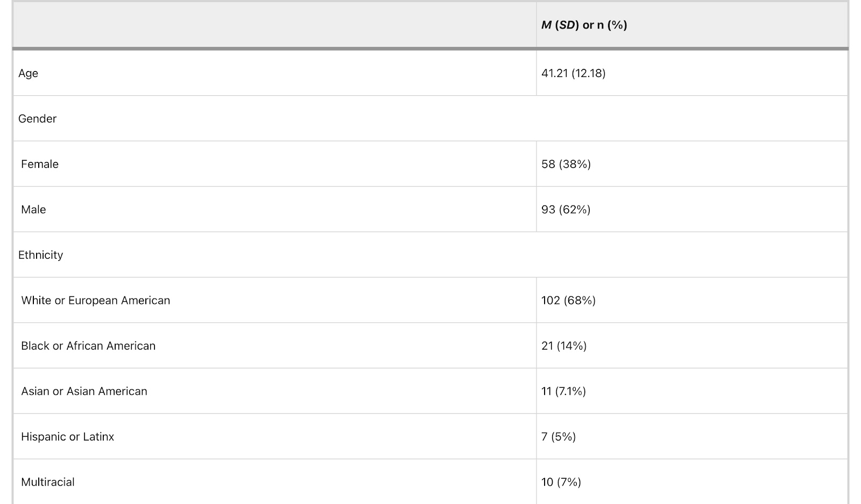
Task: Click the value 21 (14%)
Action: tap(563, 346)
